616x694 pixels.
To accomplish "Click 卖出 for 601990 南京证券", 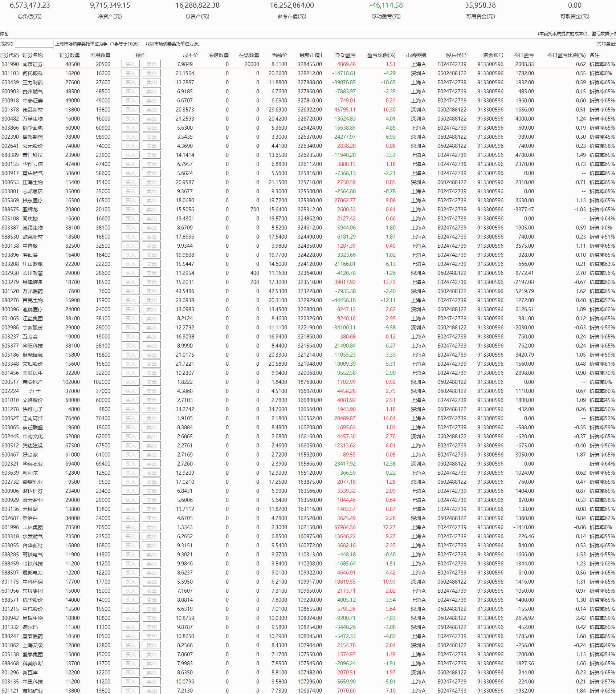I will click(152, 64).
